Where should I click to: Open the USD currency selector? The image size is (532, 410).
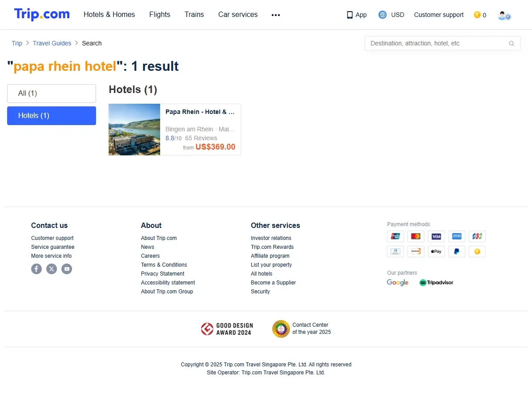398,15
